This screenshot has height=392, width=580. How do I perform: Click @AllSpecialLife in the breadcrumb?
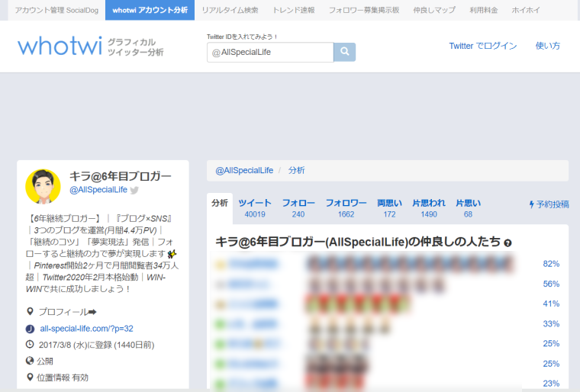(x=243, y=170)
